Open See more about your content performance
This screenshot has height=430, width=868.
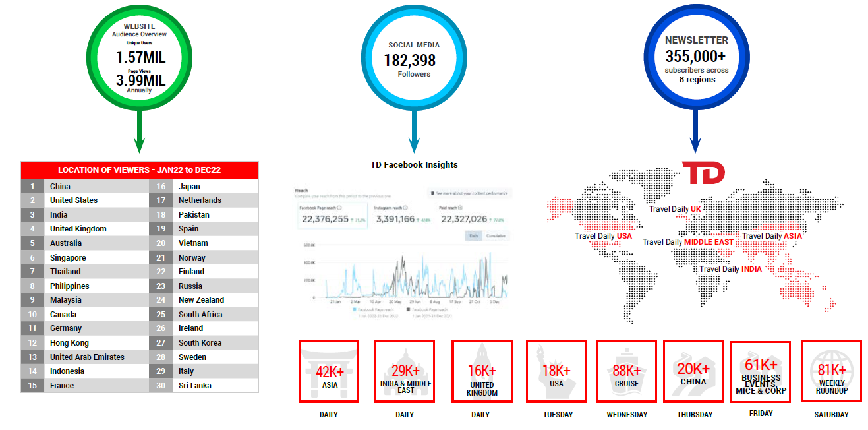[469, 193]
